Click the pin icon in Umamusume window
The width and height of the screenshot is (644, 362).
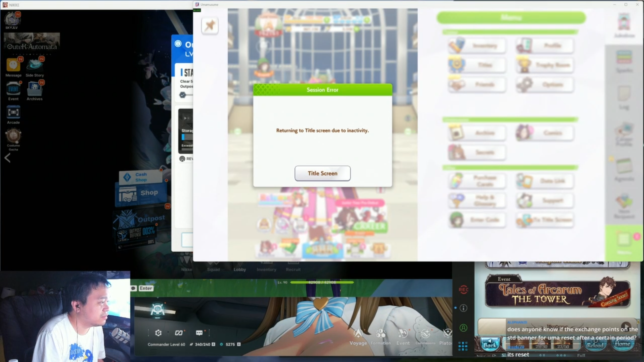(x=210, y=26)
